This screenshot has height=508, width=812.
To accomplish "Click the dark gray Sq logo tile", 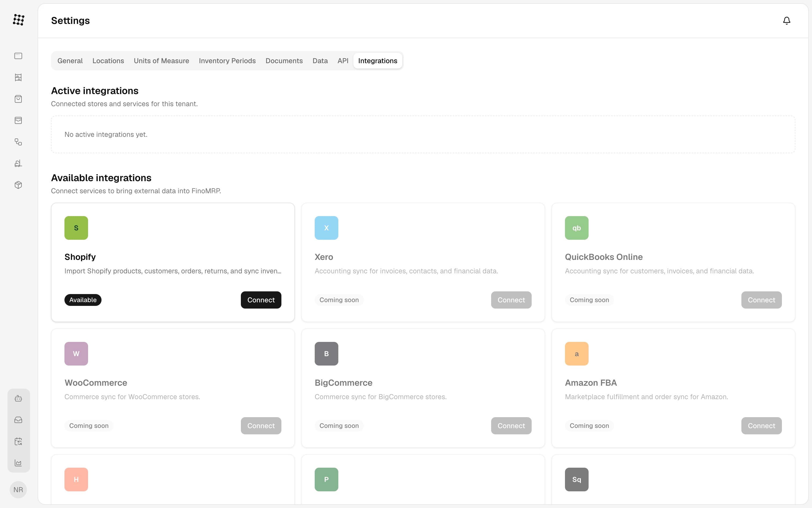I will tap(577, 480).
